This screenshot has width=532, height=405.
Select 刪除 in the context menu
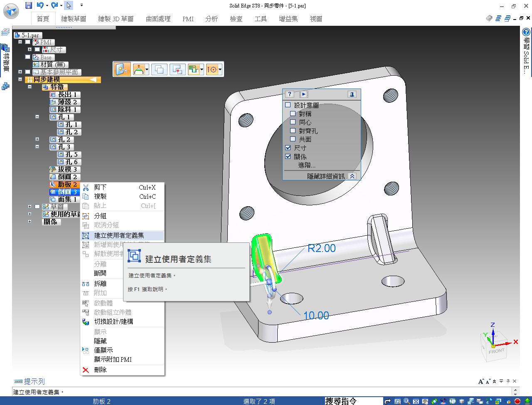point(123,370)
